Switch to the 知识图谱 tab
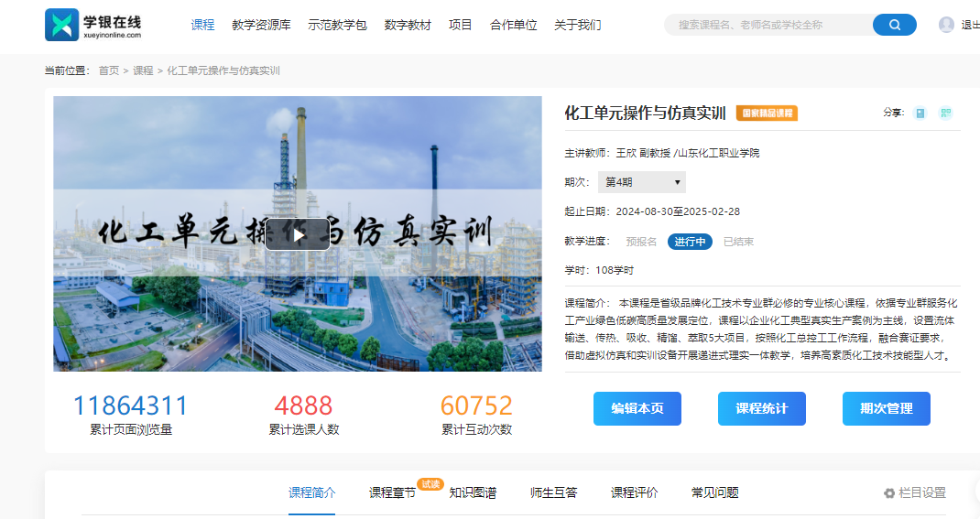This screenshot has height=519, width=980. [473, 492]
